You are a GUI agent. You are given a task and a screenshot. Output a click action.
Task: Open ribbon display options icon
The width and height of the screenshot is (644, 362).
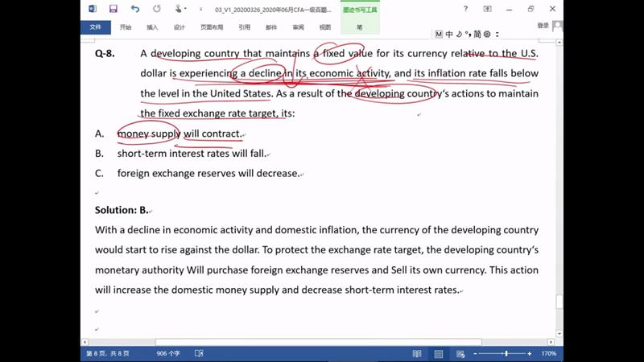(487, 9)
